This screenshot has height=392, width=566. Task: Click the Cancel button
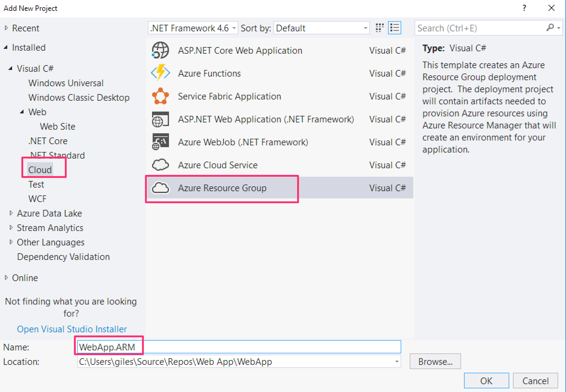coord(536,381)
